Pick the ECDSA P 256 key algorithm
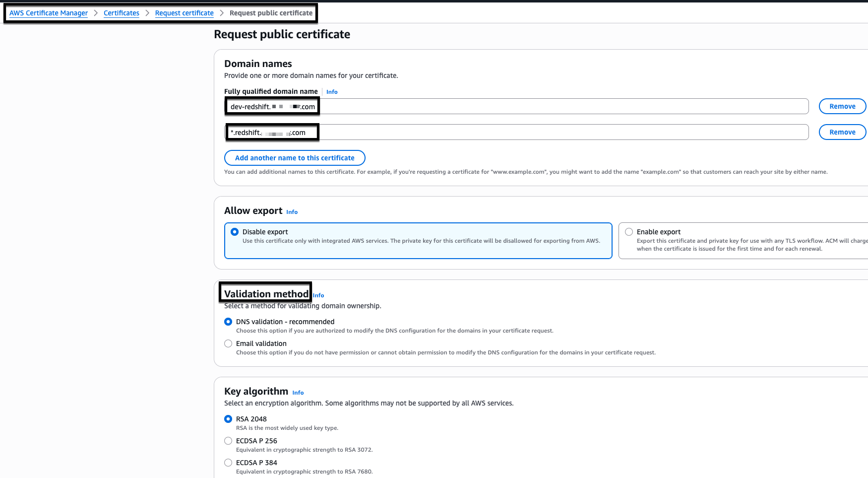Image resolution: width=868 pixels, height=478 pixels. 228,441
